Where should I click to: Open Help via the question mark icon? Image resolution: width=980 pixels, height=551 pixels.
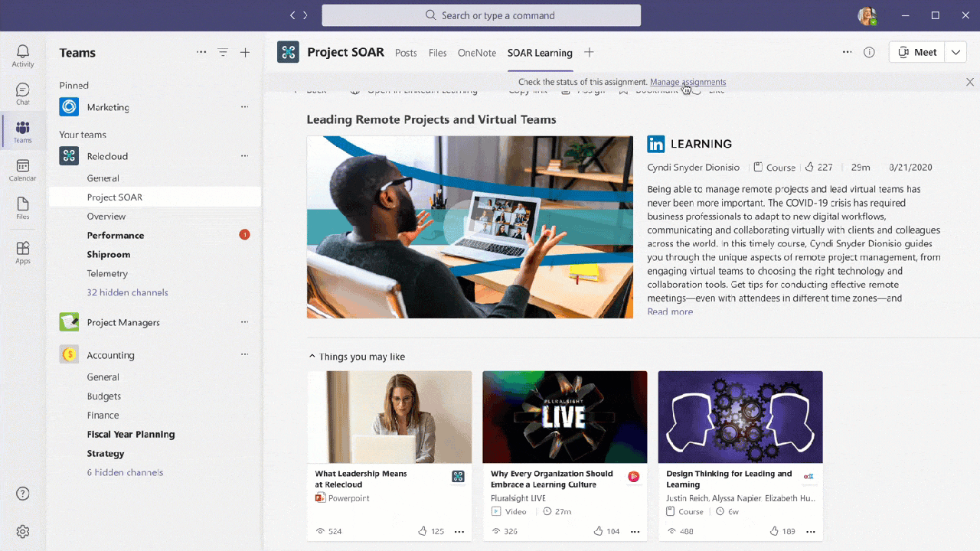(22, 494)
